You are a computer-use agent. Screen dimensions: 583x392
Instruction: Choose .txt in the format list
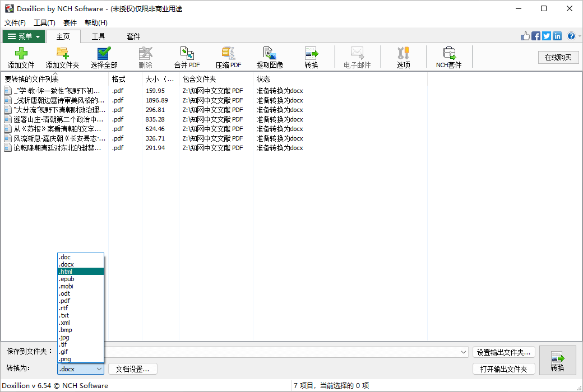[81, 315]
